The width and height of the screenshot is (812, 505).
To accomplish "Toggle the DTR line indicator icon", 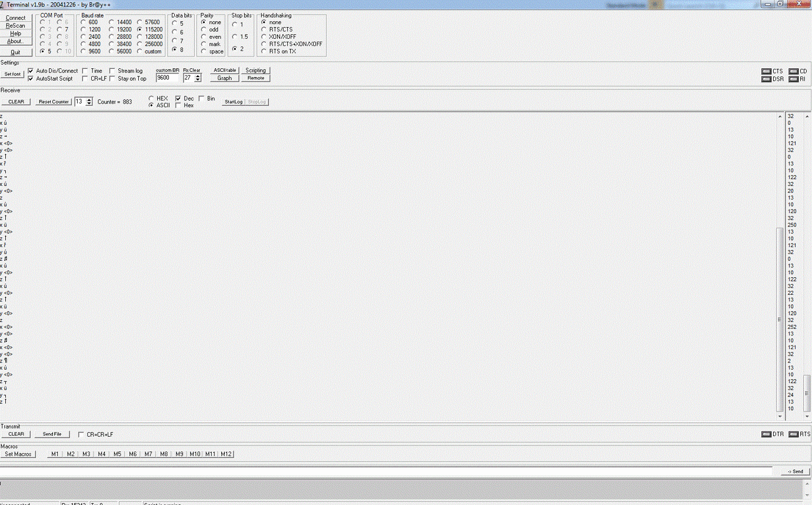I will [767, 434].
